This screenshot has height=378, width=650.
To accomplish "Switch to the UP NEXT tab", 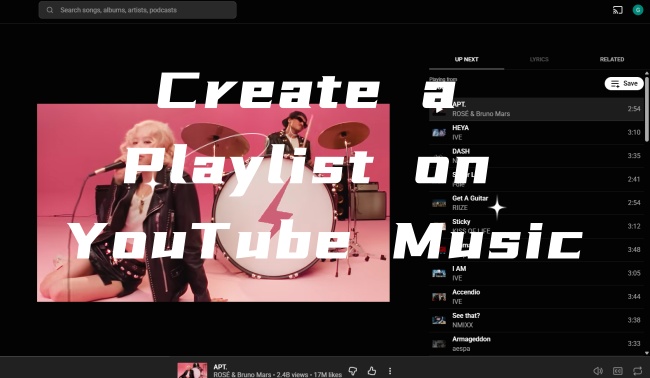I will (x=466, y=59).
